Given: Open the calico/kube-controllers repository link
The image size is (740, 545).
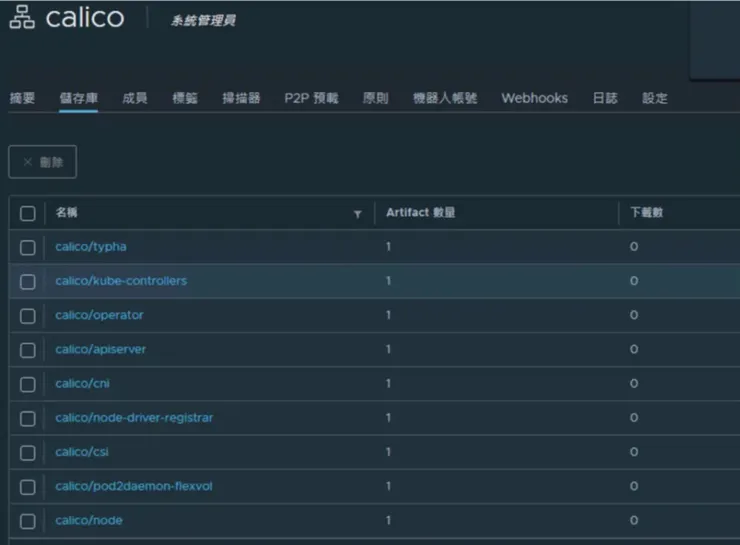Looking at the screenshot, I should pyautogui.click(x=121, y=281).
